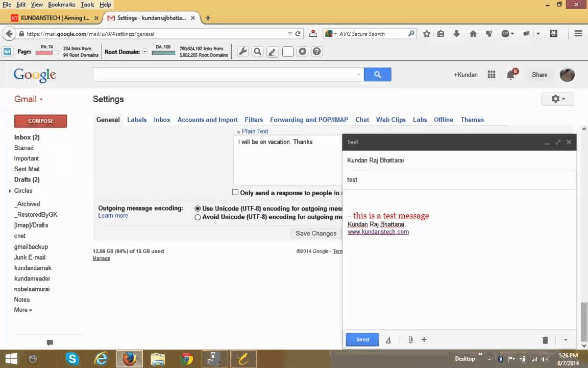The width and height of the screenshot is (588, 368).
Task: Open the Skype taskbar icon
Action: [72, 359]
